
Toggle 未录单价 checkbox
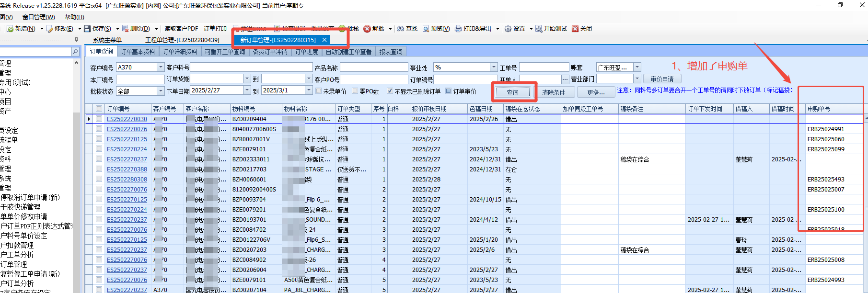click(318, 91)
